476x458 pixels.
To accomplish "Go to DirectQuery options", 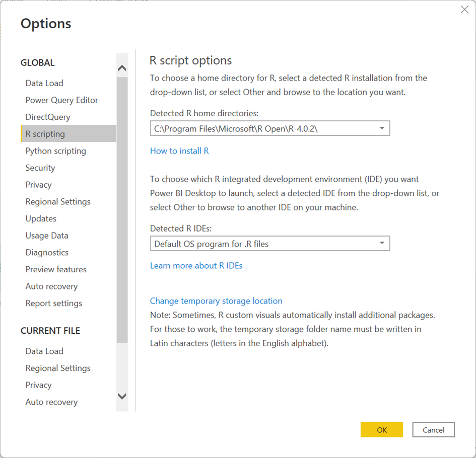I will click(48, 117).
